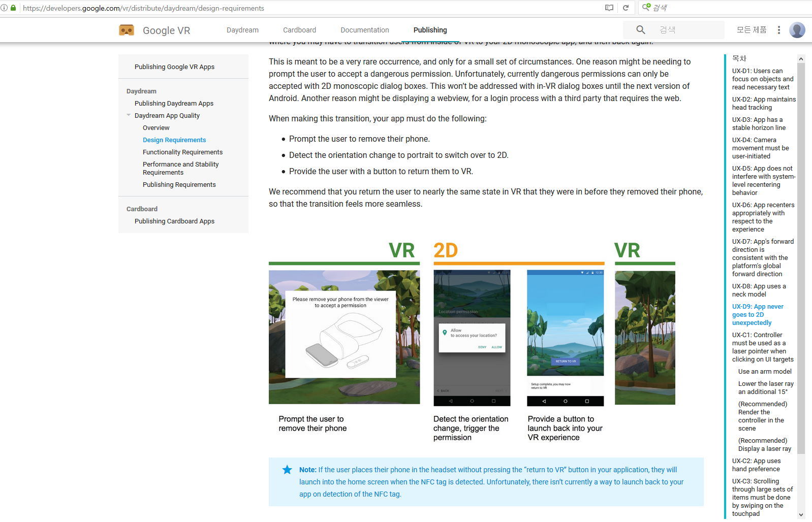
Task: Click the 목차 contents heading
Action: tap(739, 58)
